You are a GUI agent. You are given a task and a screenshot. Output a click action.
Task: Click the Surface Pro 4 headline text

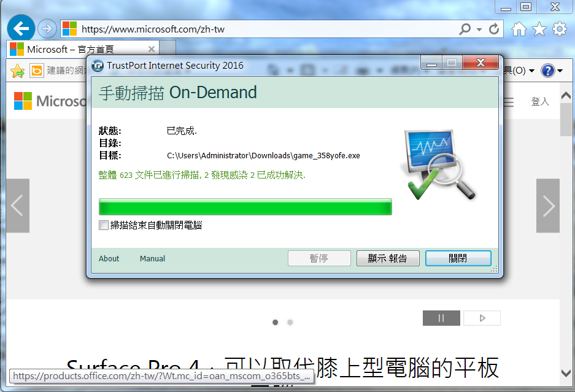282,368
